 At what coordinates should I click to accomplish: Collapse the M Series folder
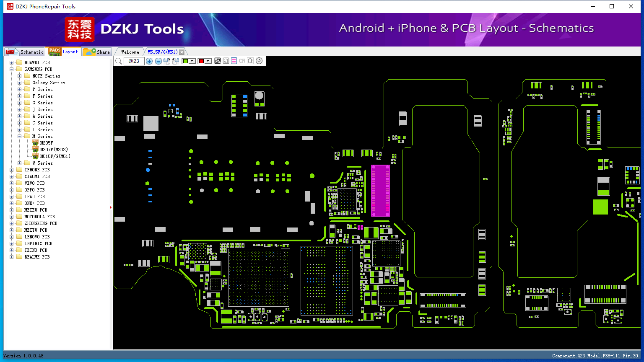tap(19, 136)
